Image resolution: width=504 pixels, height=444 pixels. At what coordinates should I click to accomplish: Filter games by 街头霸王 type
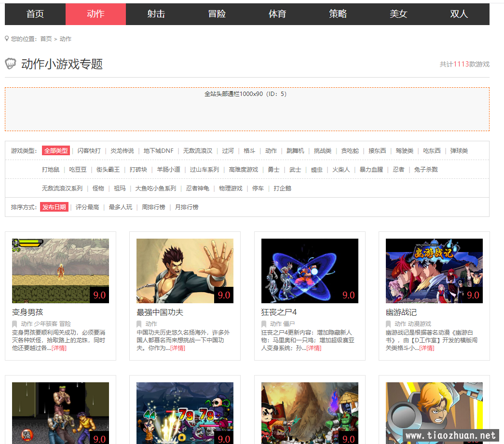(x=108, y=170)
